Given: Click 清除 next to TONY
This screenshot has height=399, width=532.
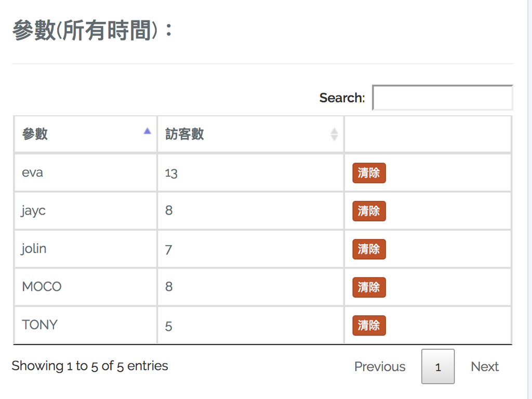Looking at the screenshot, I should (x=369, y=325).
